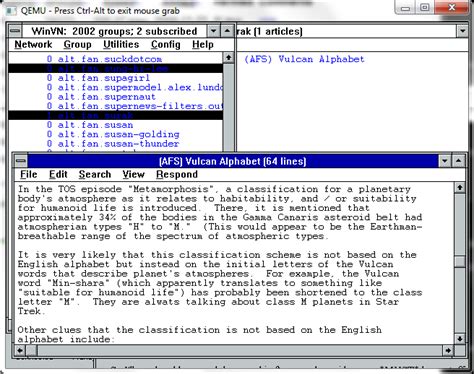Open the Network menu in WinVN
The width and height of the screenshot is (474, 374).
(33, 45)
